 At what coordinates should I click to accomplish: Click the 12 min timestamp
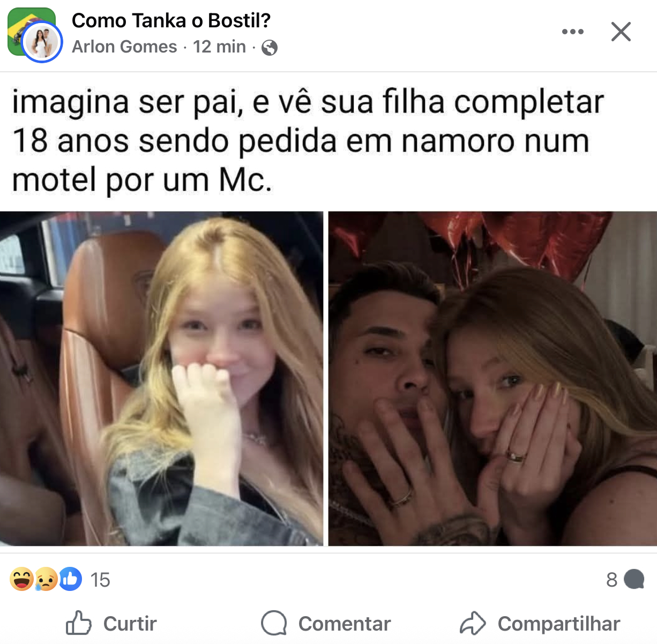(x=219, y=47)
